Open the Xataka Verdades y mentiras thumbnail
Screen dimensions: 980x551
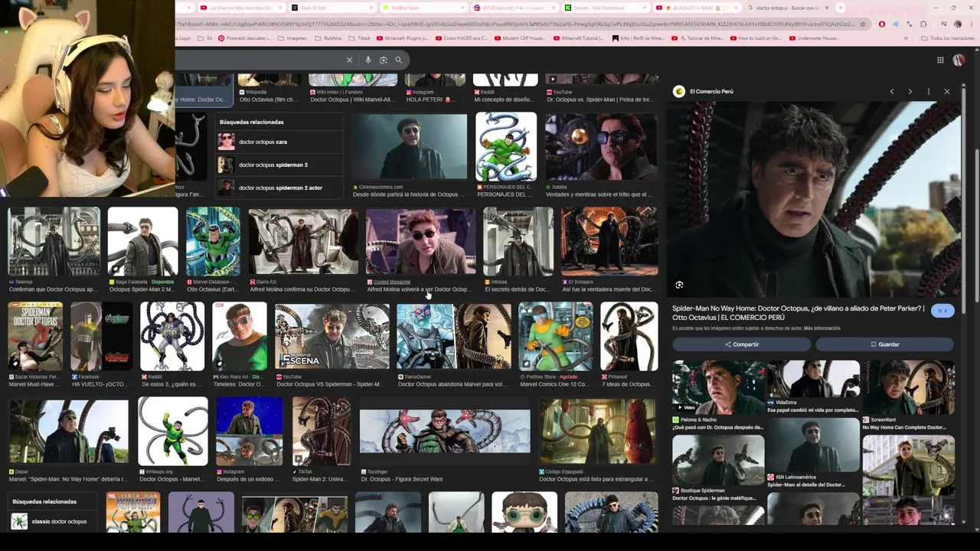point(601,147)
